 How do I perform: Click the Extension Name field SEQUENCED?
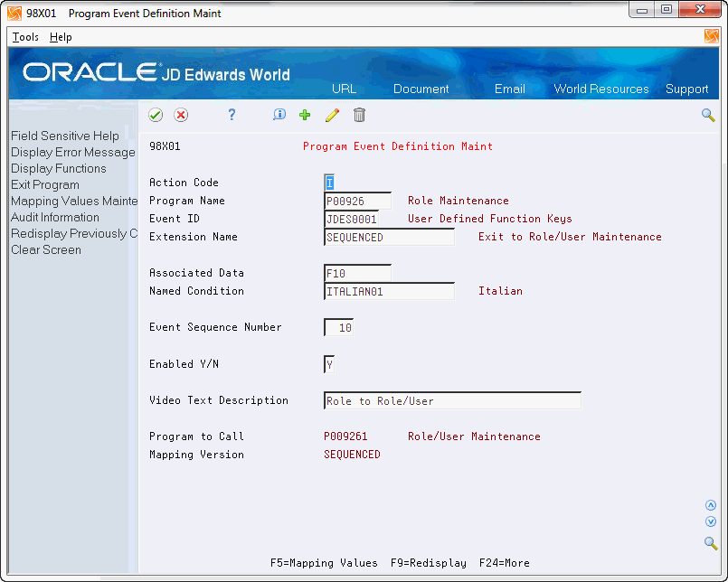(389, 237)
